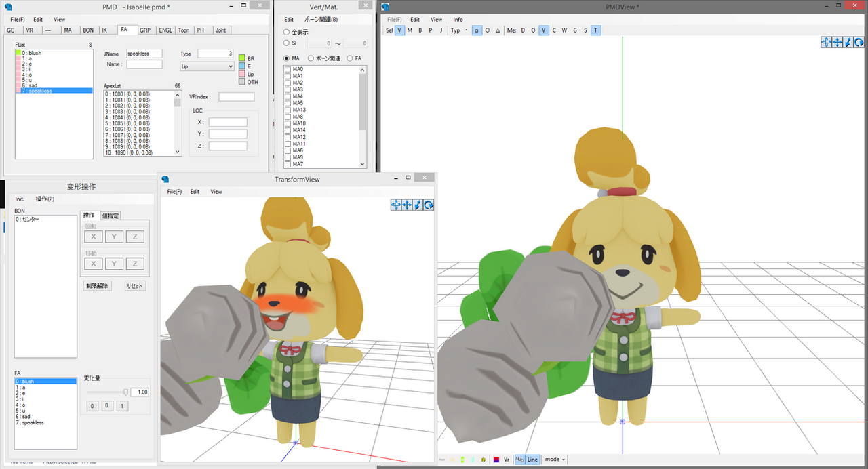Click the pink Lip color swatch

click(243, 74)
